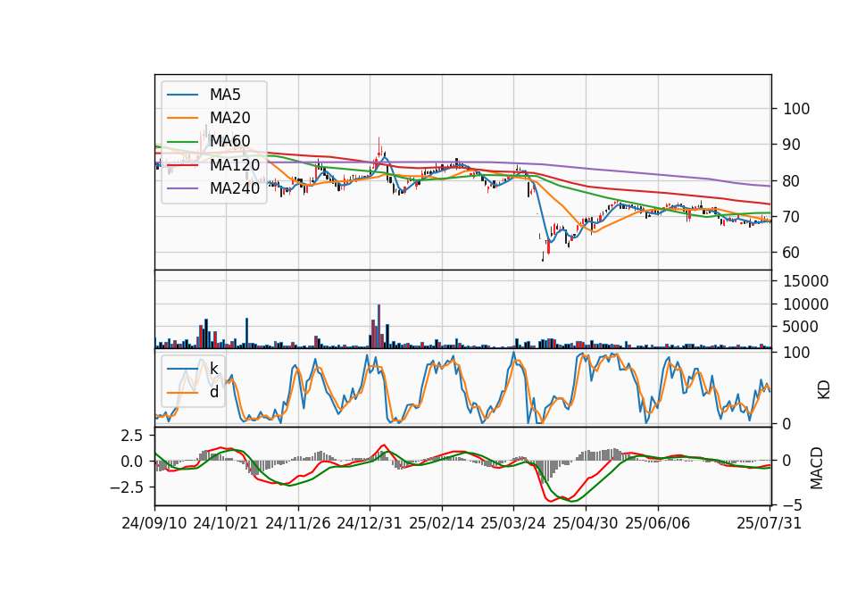Screen dimensions: 857x616
Task: Click the price axis value 100
Action: point(796,109)
